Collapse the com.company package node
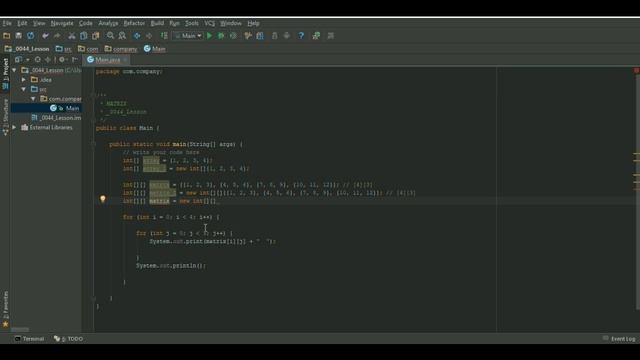The height and width of the screenshot is (360, 640). [x=33, y=99]
